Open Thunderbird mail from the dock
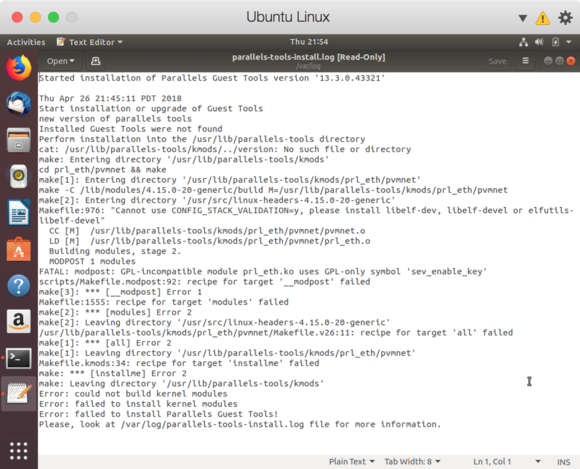The width and height of the screenshot is (580, 469). (18, 104)
